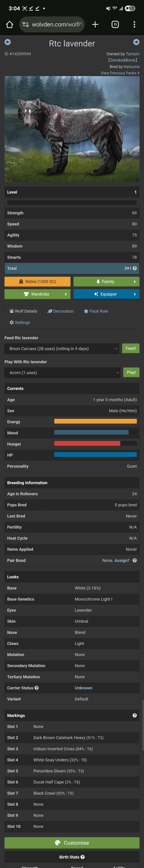Open browser tab switcher showing 11
144x868 pixels.
[115, 24]
